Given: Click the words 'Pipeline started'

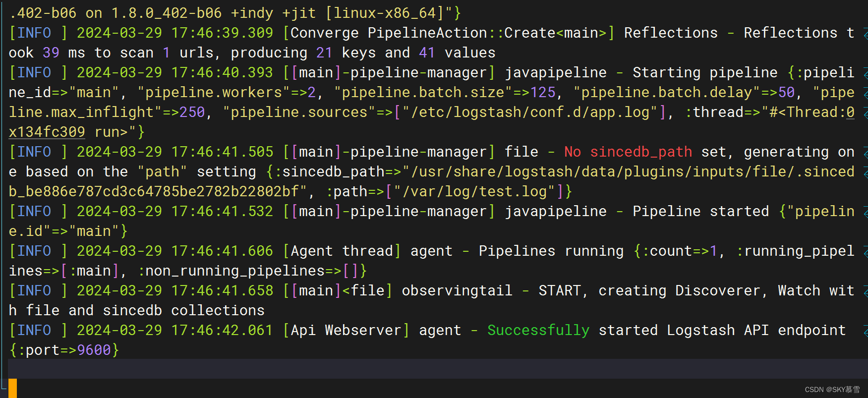Looking at the screenshot, I should click(x=701, y=211).
